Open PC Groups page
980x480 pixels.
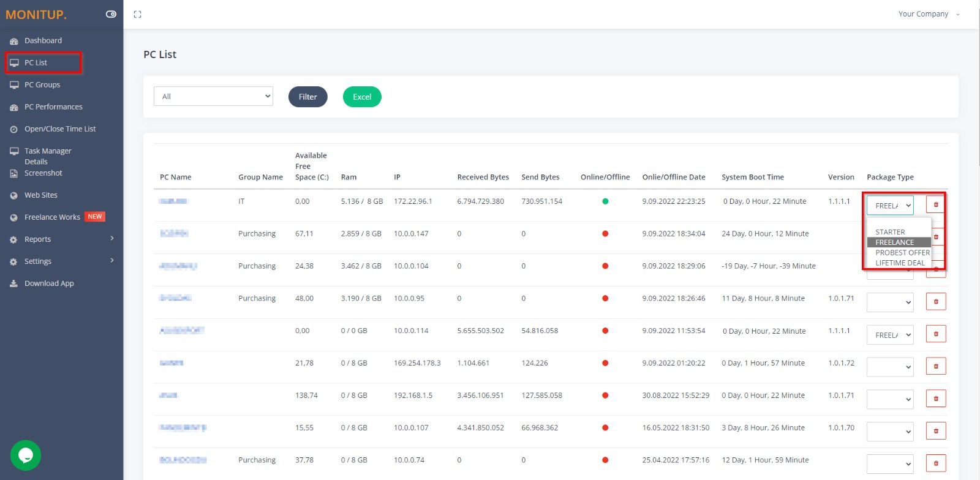pos(42,84)
